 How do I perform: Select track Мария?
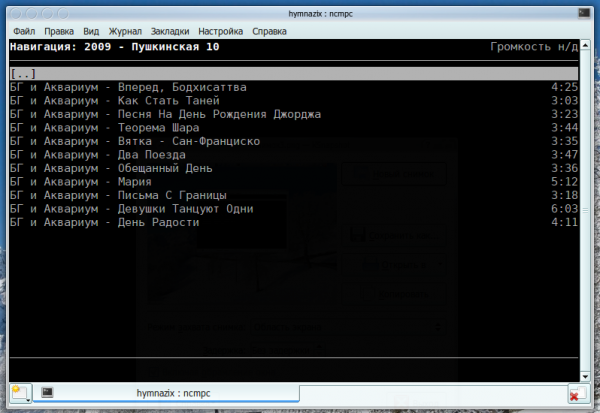tap(294, 181)
